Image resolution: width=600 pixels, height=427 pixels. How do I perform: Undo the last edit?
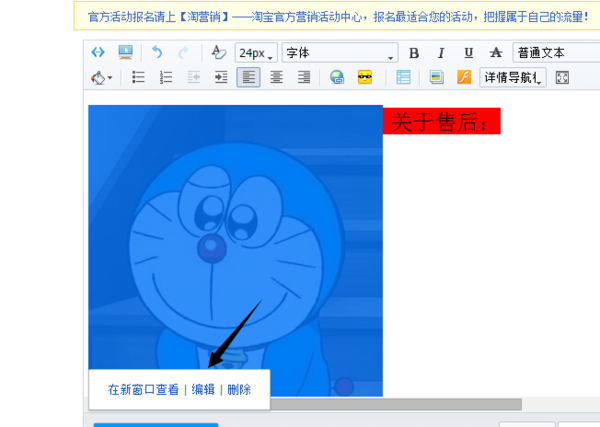point(157,52)
